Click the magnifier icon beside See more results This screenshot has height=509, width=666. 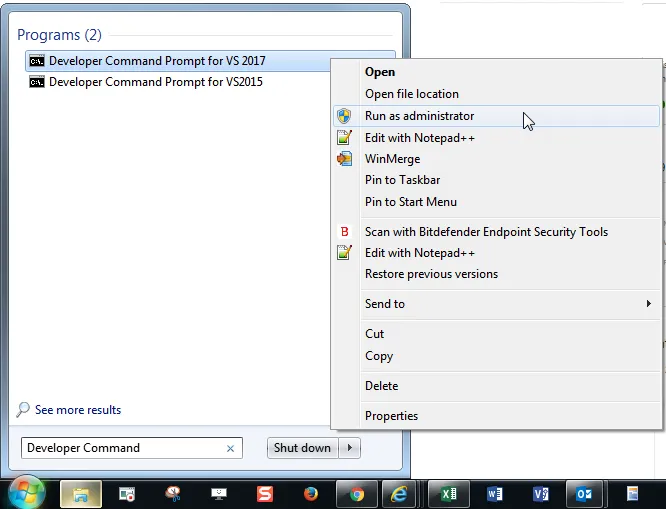[23, 410]
